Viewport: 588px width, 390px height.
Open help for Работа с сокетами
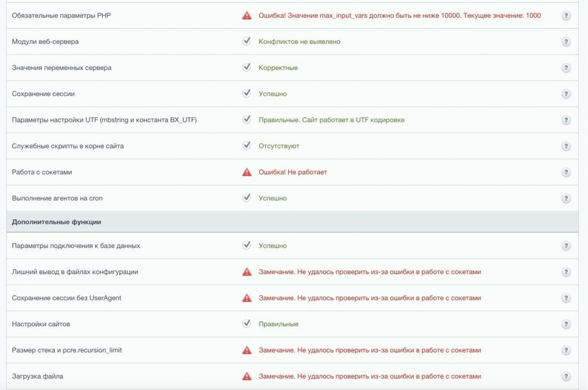click(x=566, y=172)
